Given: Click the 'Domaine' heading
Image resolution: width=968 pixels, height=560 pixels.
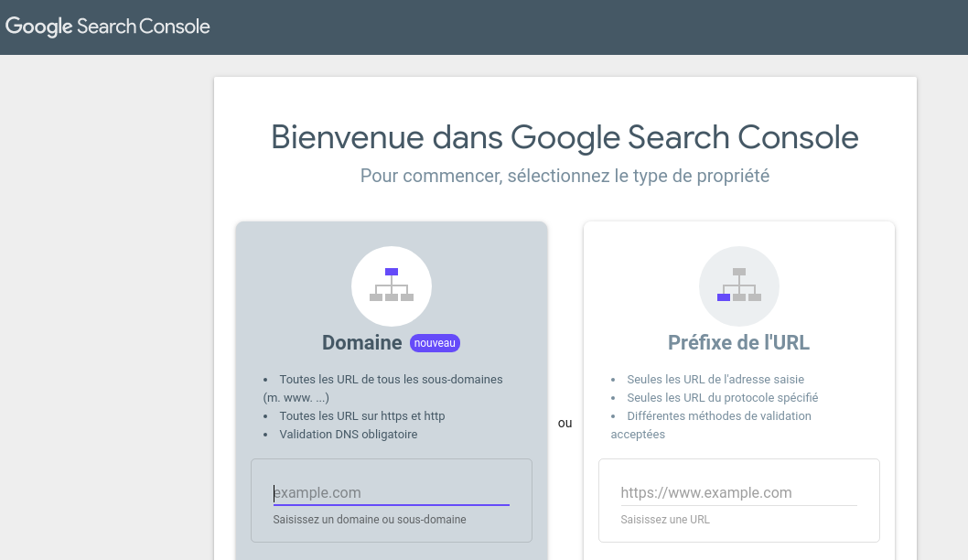Looking at the screenshot, I should pos(361,342).
